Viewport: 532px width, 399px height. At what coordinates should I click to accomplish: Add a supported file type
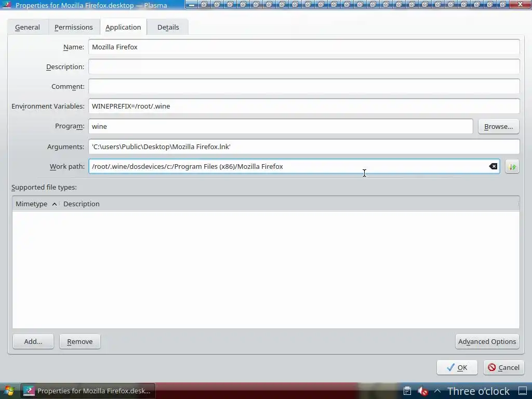point(33,342)
